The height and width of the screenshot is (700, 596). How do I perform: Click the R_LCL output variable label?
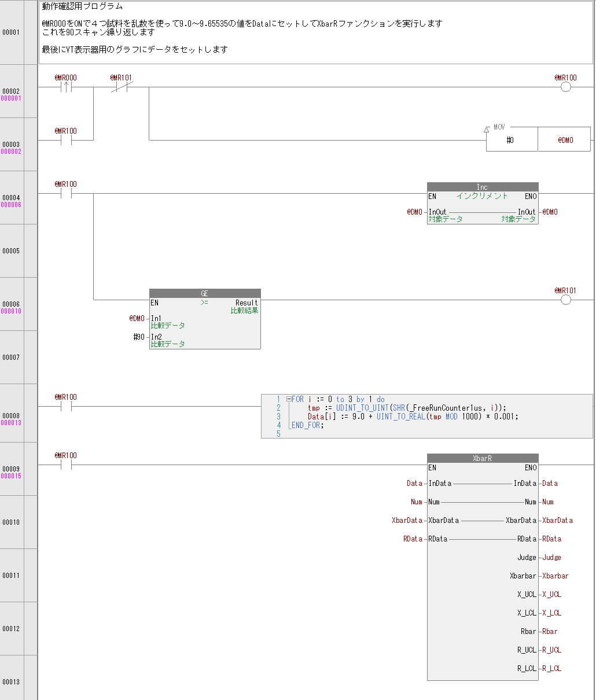click(551, 668)
